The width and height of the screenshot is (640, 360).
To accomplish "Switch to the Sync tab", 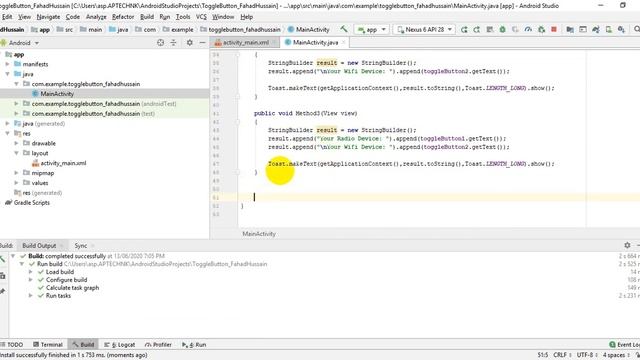I will point(80,246).
